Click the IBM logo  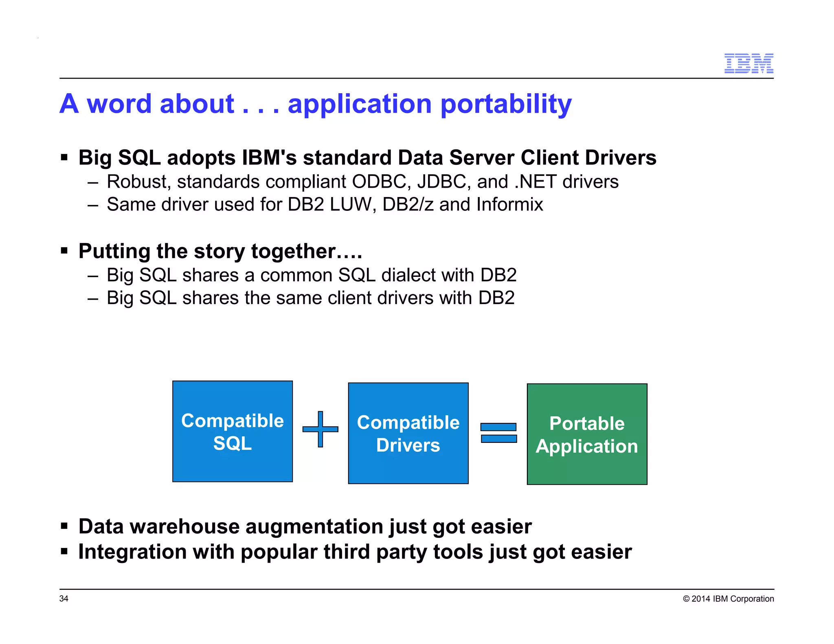click(748, 64)
